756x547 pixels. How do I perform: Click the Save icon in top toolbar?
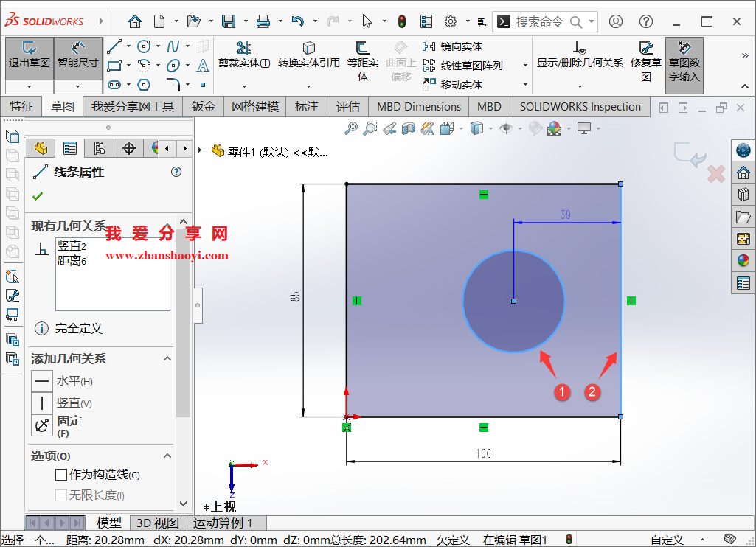[229, 21]
